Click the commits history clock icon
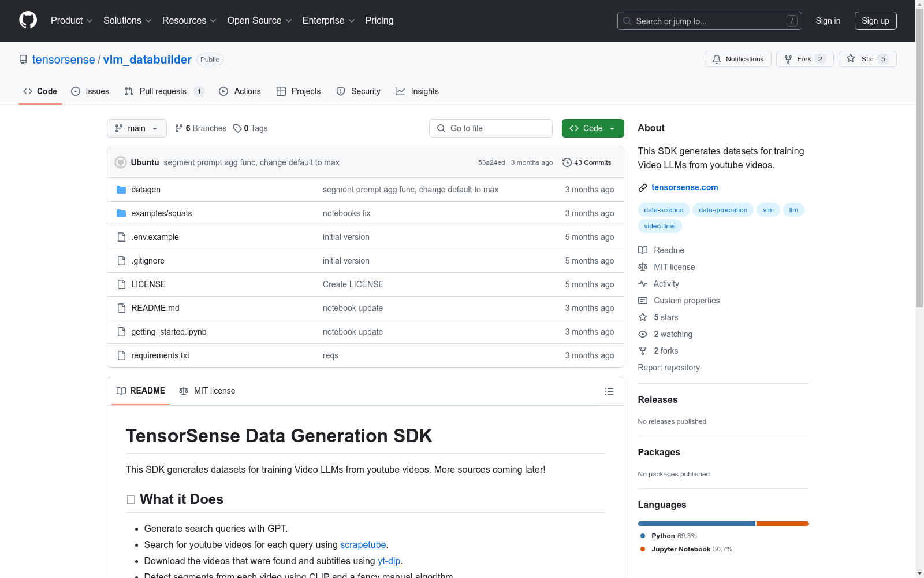The height and width of the screenshot is (578, 924). point(567,162)
